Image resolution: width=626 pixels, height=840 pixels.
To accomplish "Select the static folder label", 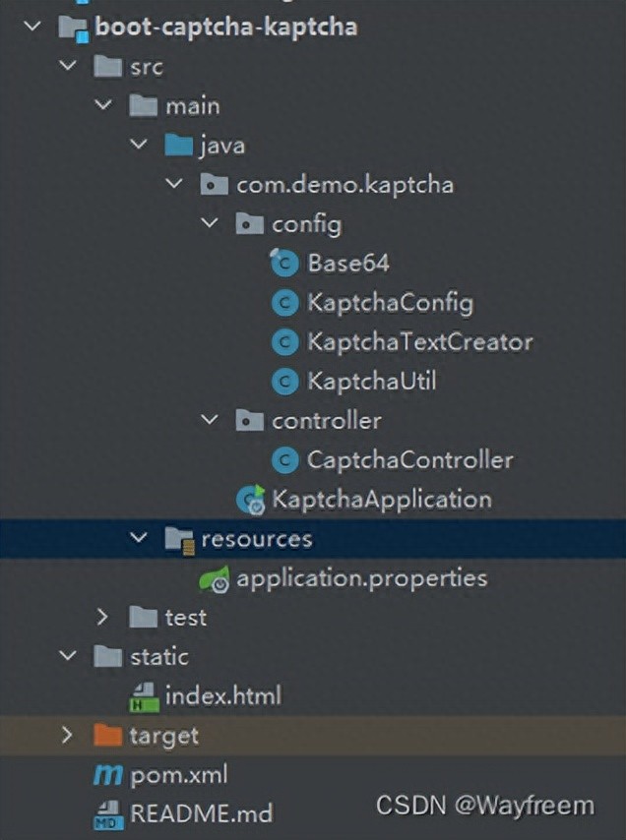I will click(159, 657).
